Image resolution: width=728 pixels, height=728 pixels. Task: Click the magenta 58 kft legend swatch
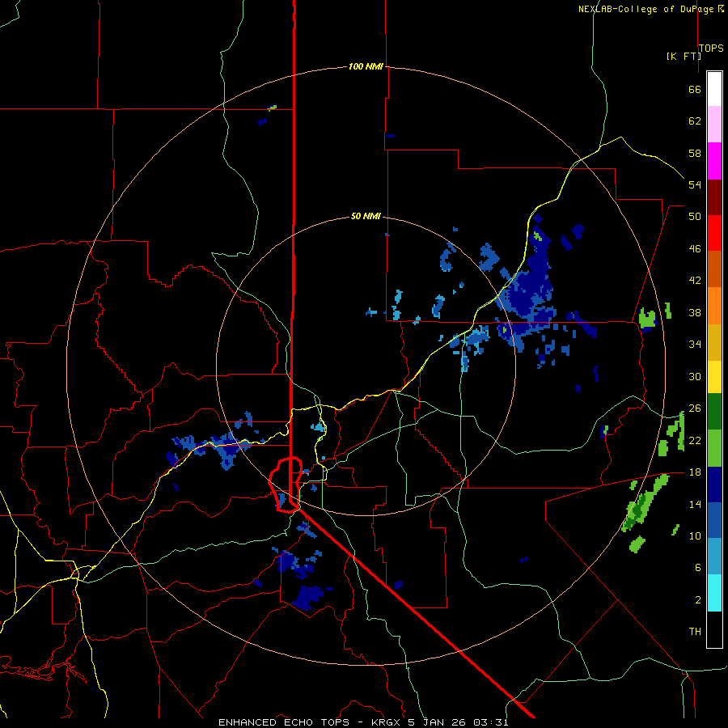(x=714, y=161)
